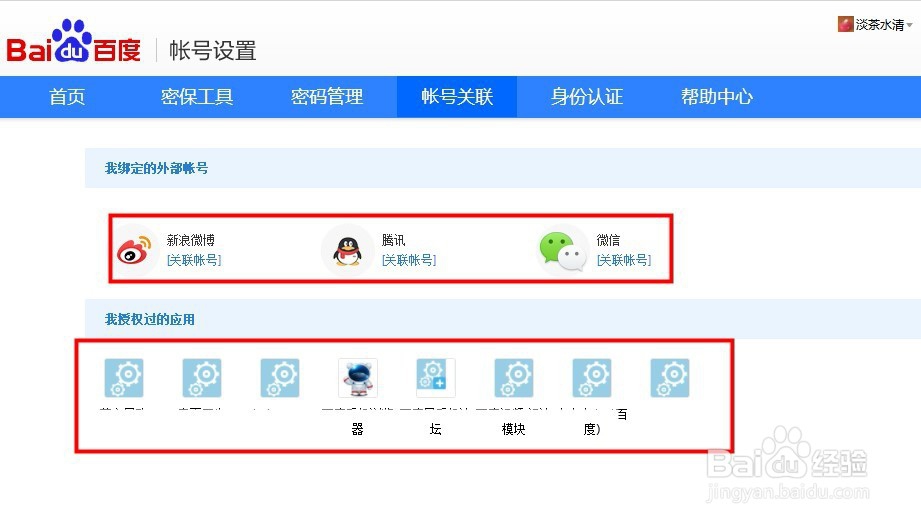Click 关联帐号 under 新浪微博
Viewport: 921px width, 524px height.
point(194,260)
